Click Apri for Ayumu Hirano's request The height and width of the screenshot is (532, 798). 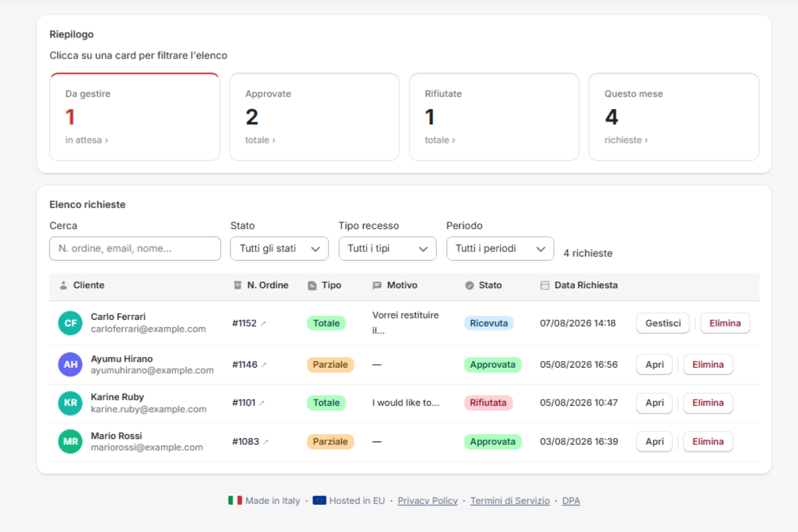(x=654, y=364)
